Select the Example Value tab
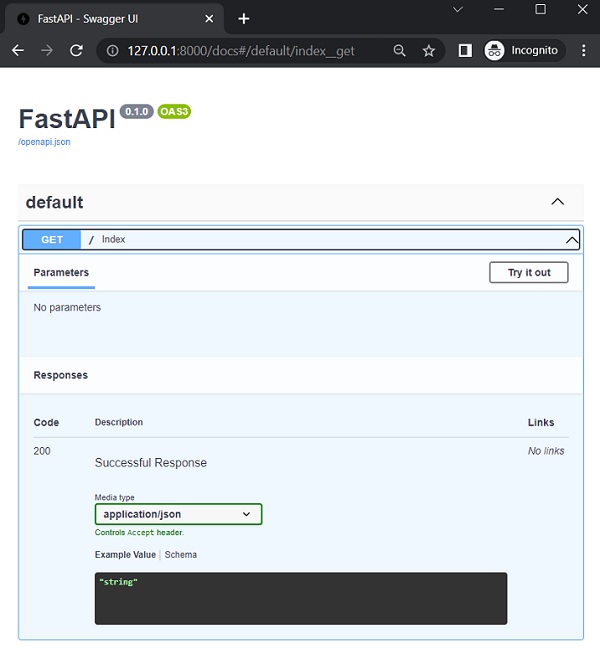Viewport: 600px width, 654px height. (125, 555)
